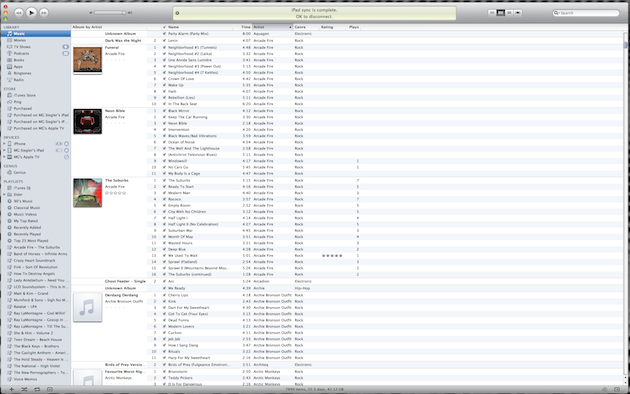Select the Funeral album artwork
Screen dimensions: 630x394
(88, 60)
